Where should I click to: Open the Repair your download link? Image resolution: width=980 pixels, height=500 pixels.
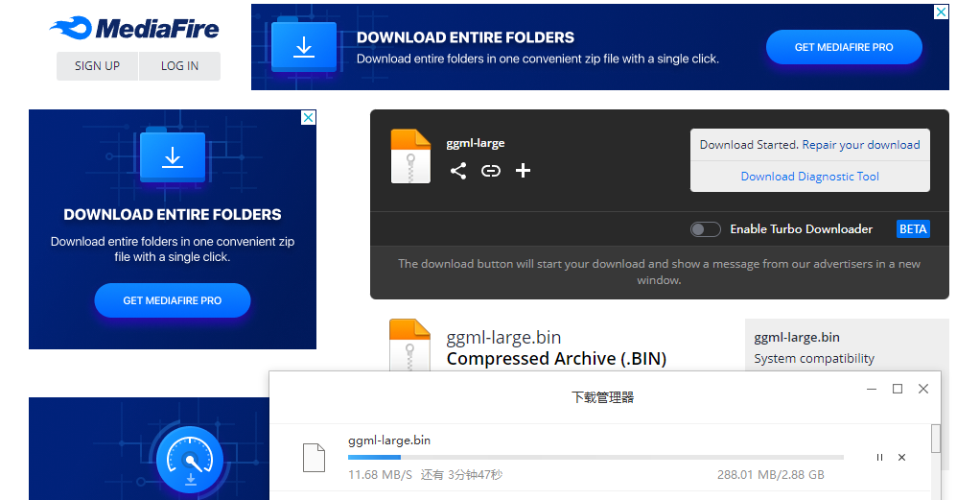click(x=861, y=145)
